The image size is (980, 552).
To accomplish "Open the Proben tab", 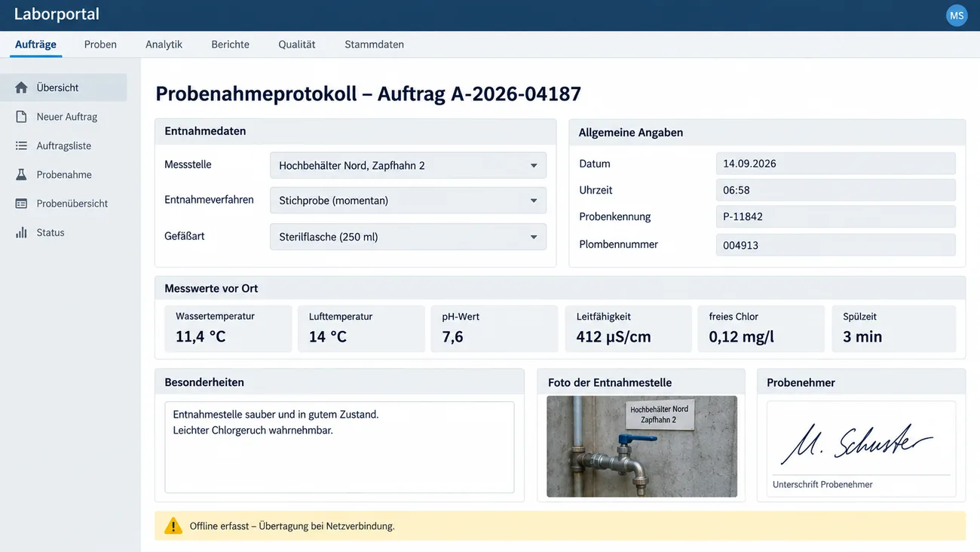I will coord(100,44).
